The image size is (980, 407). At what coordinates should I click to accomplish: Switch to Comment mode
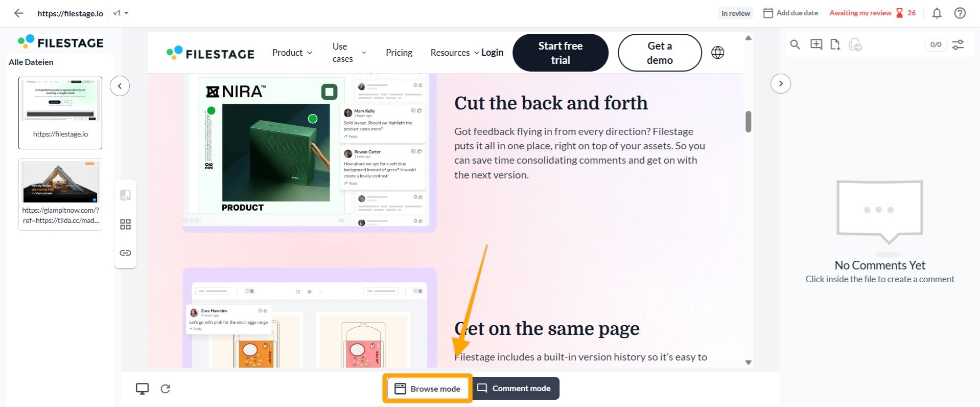click(x=515, y=388)
